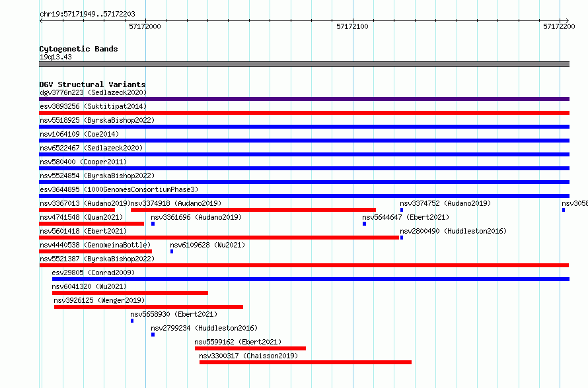Viewport: 588px width, 388px height.
Task: Click nsv6041320 (Wu2021) label
Action: point(89,286)
